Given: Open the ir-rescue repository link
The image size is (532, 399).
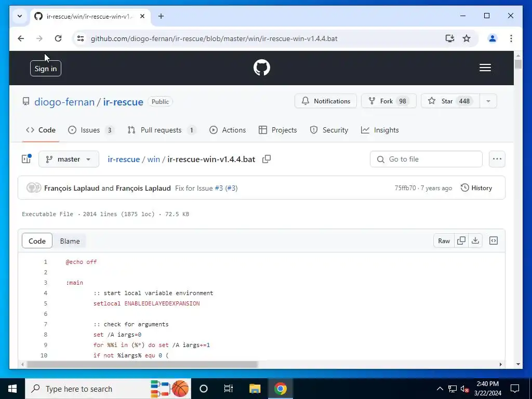Looking at the screenshot, I should (x=123, y=102).
